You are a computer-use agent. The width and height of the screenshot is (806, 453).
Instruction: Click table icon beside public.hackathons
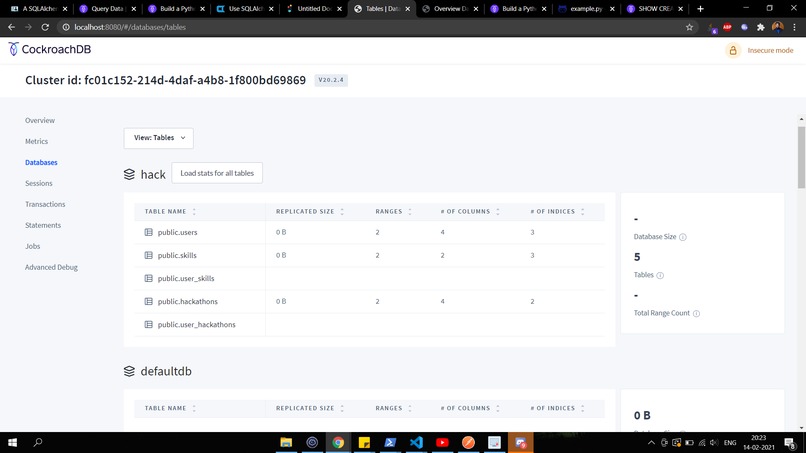point(149,302)
